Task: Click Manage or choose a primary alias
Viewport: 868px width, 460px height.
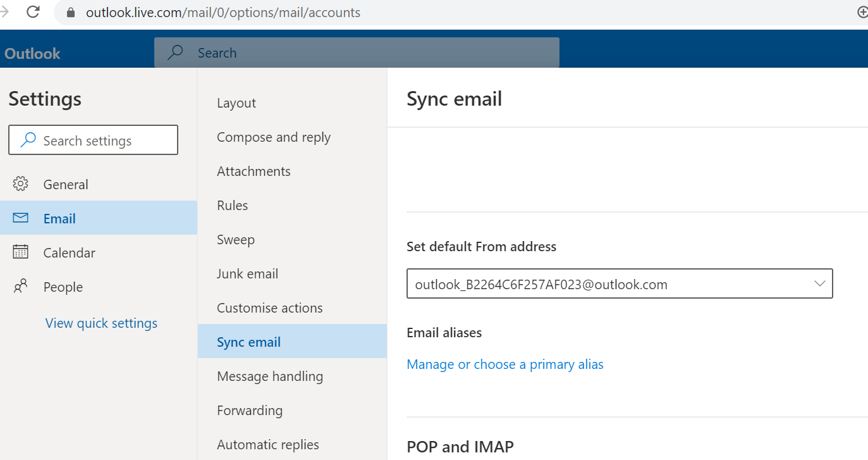Action: [x=505, y=364]
